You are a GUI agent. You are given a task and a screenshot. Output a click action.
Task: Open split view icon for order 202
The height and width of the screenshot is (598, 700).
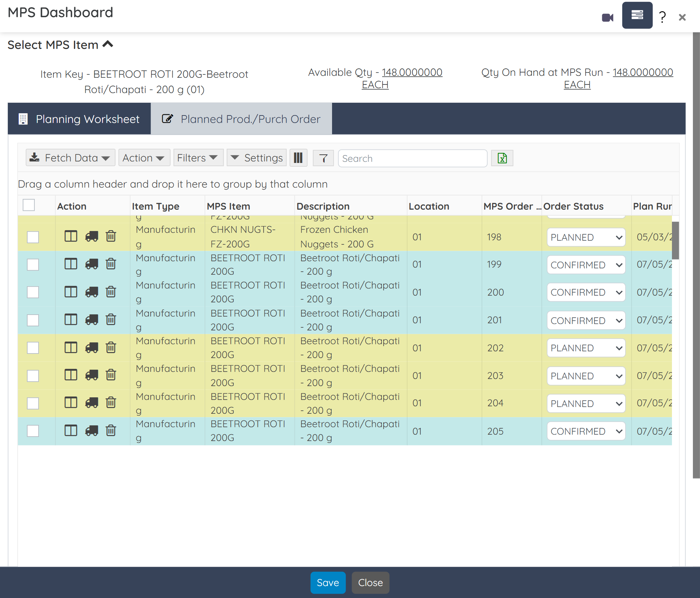point(71,348)
